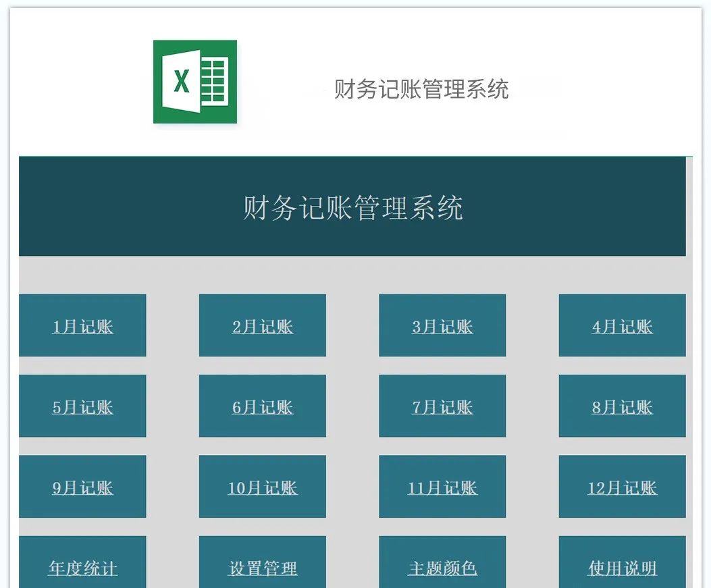Open the 10月记账 sheet link

(262, 487)
